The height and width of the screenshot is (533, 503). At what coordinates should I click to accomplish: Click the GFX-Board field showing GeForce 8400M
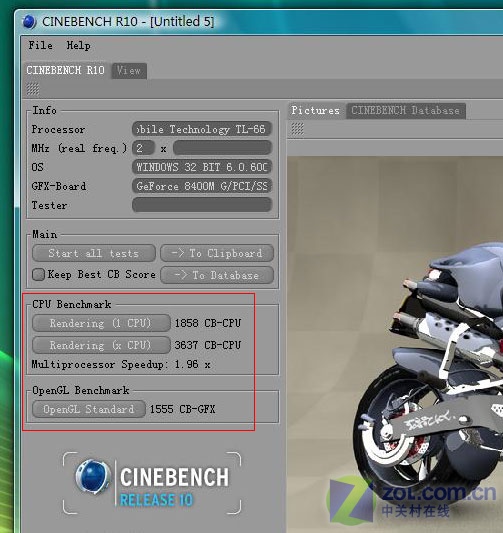tap(202, 186)
